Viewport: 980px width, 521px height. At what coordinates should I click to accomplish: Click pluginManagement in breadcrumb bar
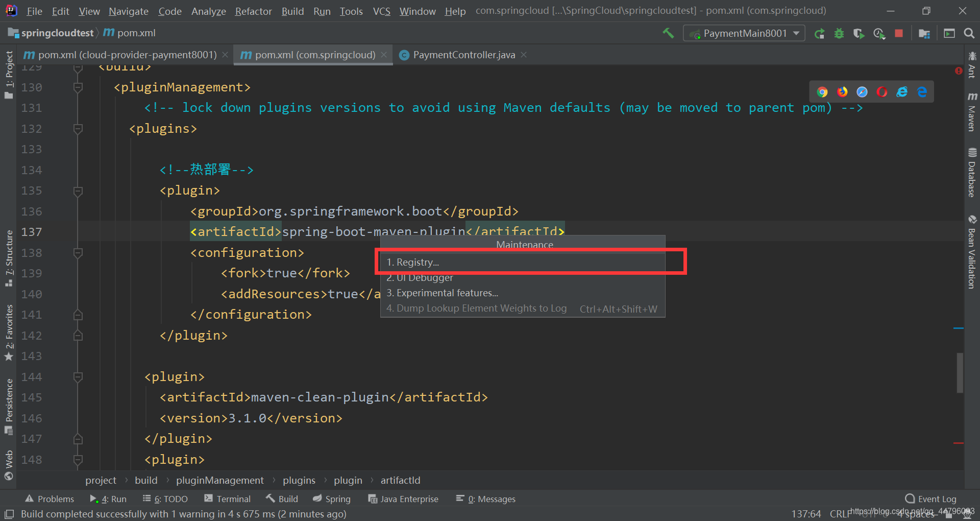220,481
